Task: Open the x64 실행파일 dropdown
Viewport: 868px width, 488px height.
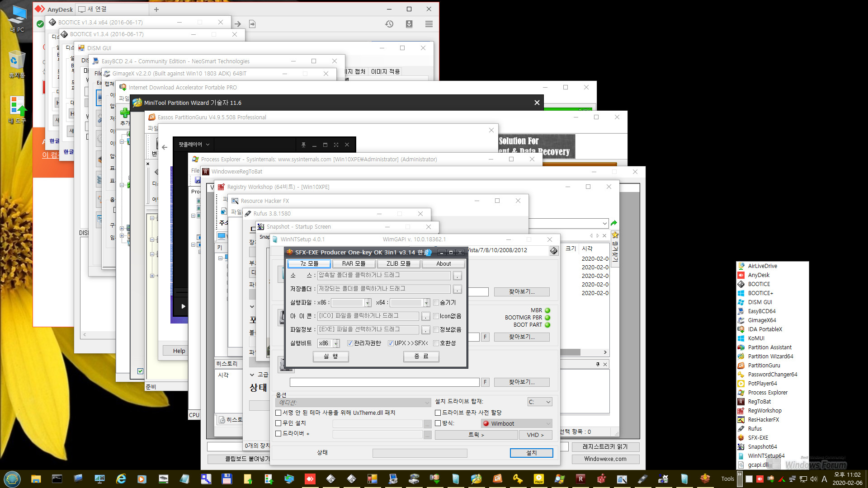Action: [426, 303]
